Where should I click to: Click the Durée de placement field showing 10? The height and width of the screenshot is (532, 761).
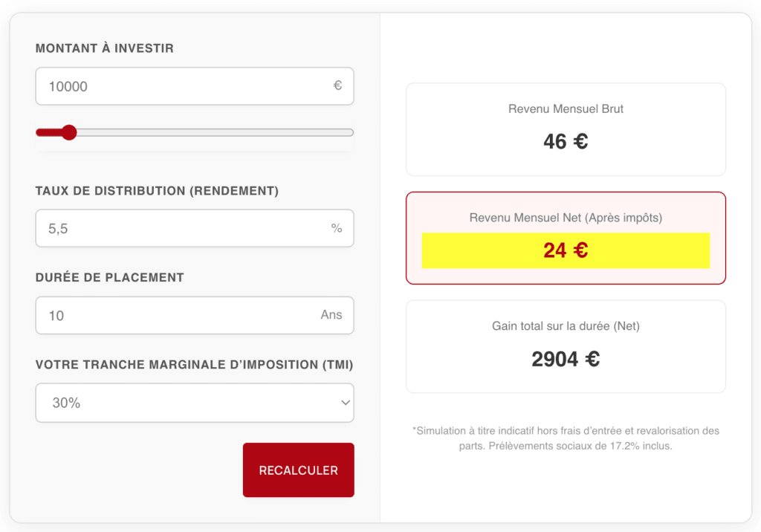coord(195,315)
